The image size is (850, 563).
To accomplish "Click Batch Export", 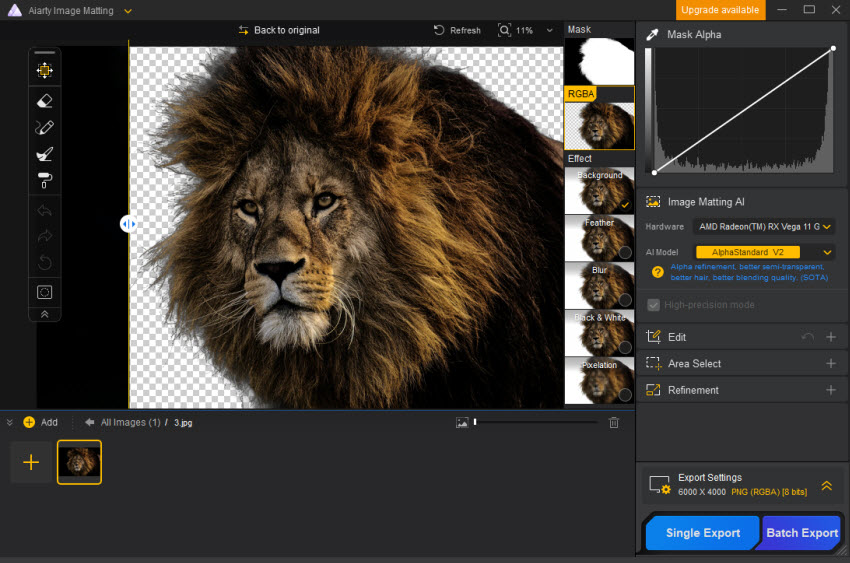I will click(801, 533).
